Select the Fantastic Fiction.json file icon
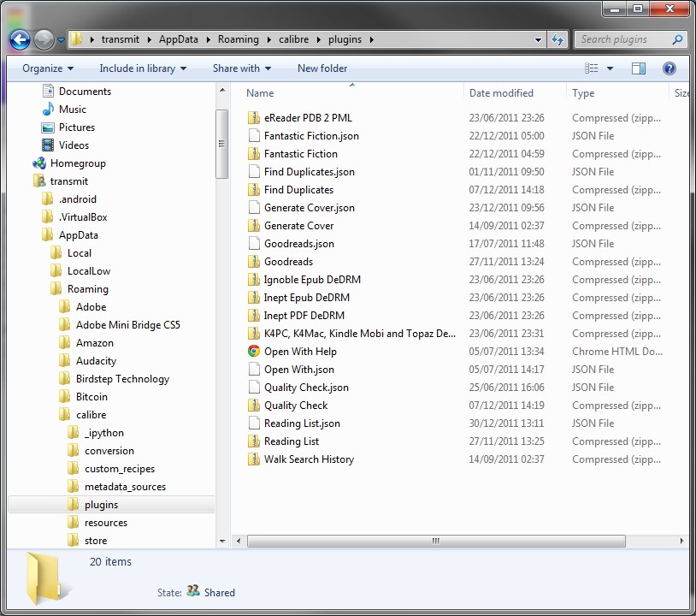The image size is (696, 616). coord(254,135)
